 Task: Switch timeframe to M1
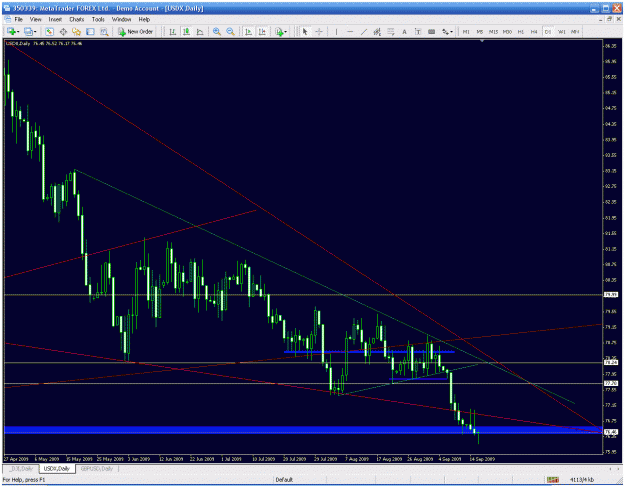(466, 31)
